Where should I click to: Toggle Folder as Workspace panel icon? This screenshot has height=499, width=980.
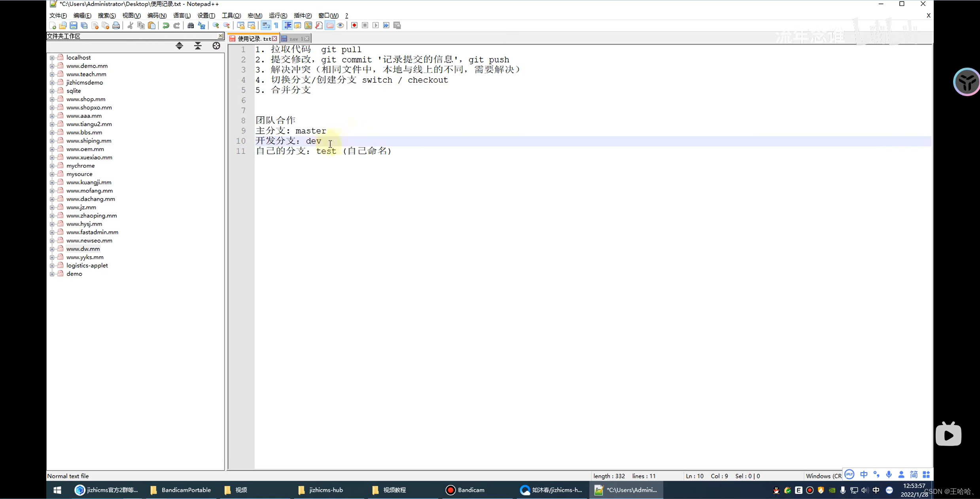330,25
